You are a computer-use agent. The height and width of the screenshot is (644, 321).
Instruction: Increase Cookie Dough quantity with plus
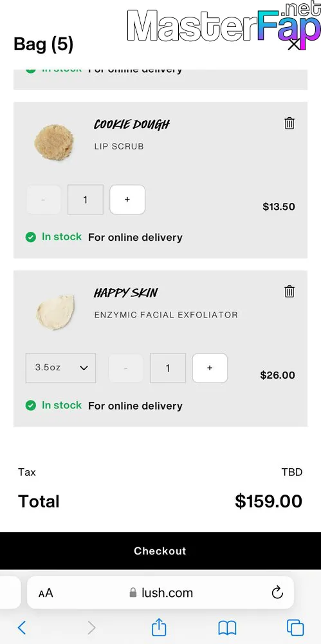(x=127, y=200)
